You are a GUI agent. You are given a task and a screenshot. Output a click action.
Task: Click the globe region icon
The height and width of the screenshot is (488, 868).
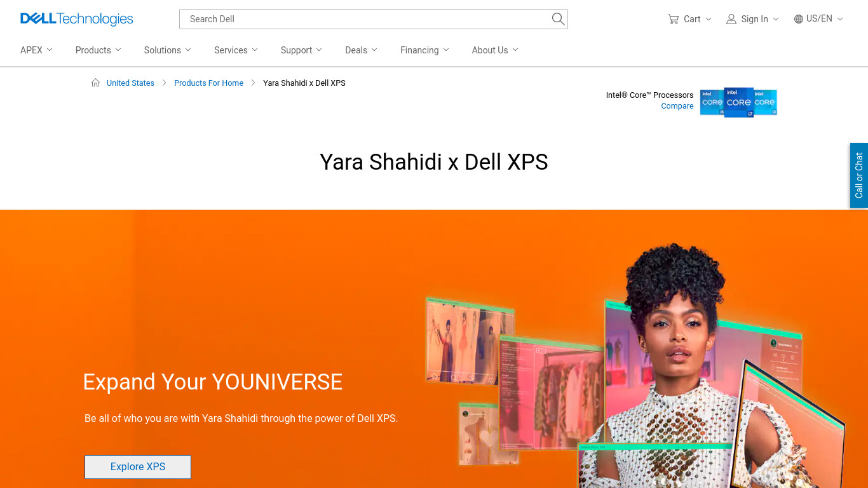pos(799,19)
